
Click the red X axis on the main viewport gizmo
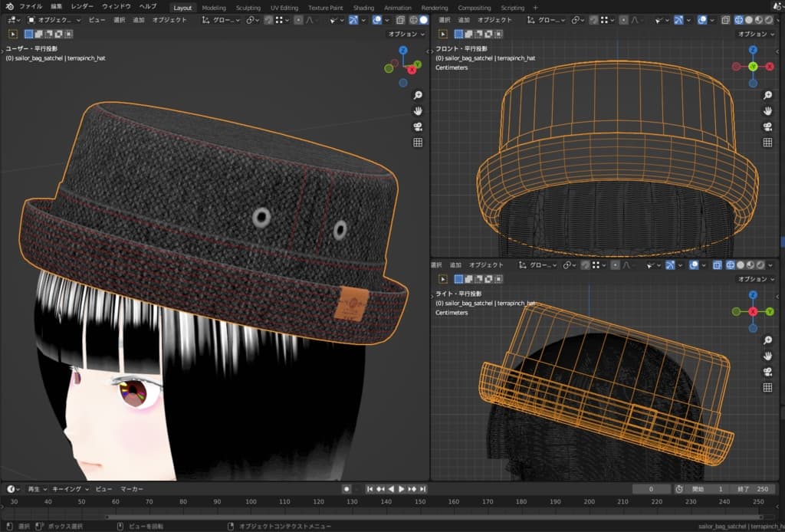point(412,70)
